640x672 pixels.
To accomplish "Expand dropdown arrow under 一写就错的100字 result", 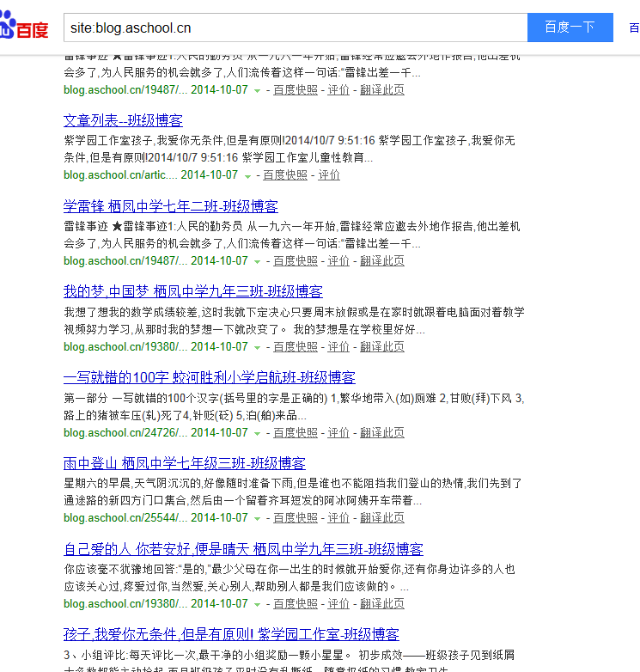I will pyautogui.click(x=257, y=434).
